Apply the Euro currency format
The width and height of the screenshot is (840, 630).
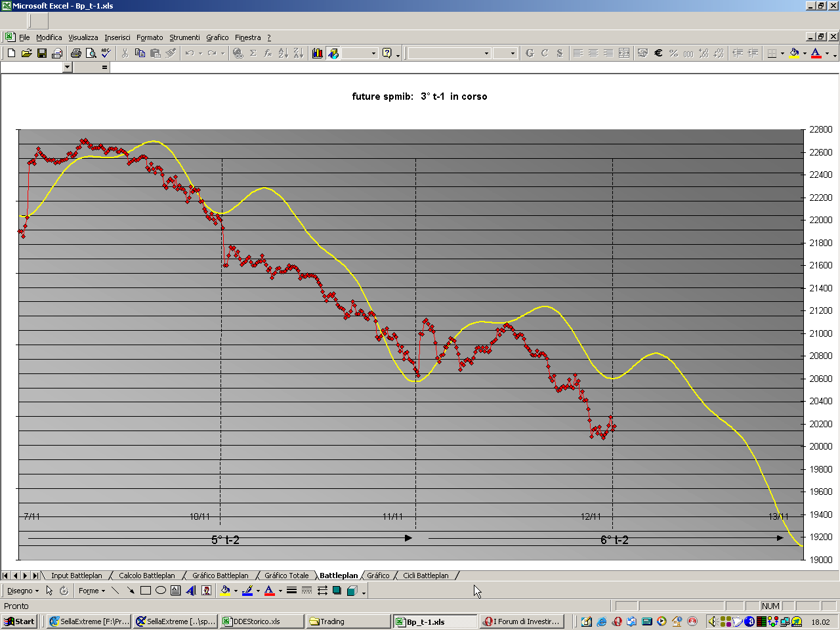click(x=658, y=53)
